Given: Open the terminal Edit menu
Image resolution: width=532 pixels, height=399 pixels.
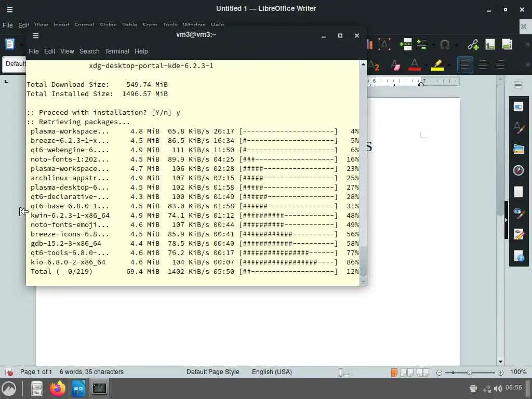Looking at the screenshot, I should click(x=49, y=51).
